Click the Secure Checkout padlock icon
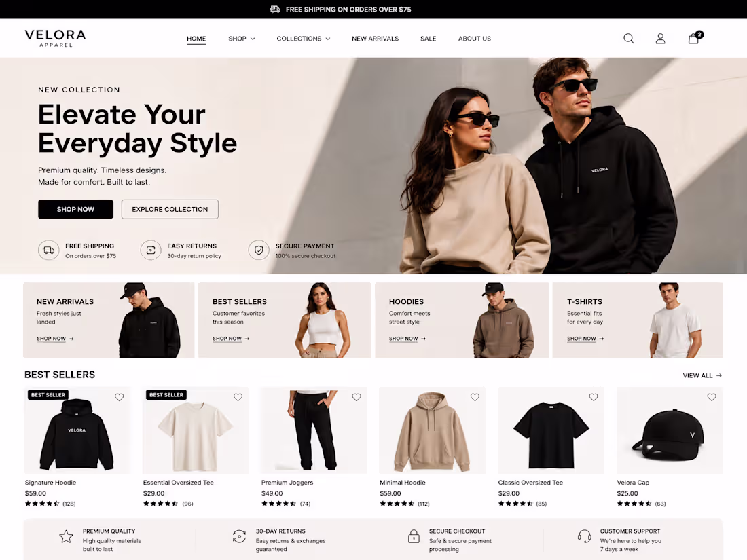747x560 pixels. [x=414, y=537]
